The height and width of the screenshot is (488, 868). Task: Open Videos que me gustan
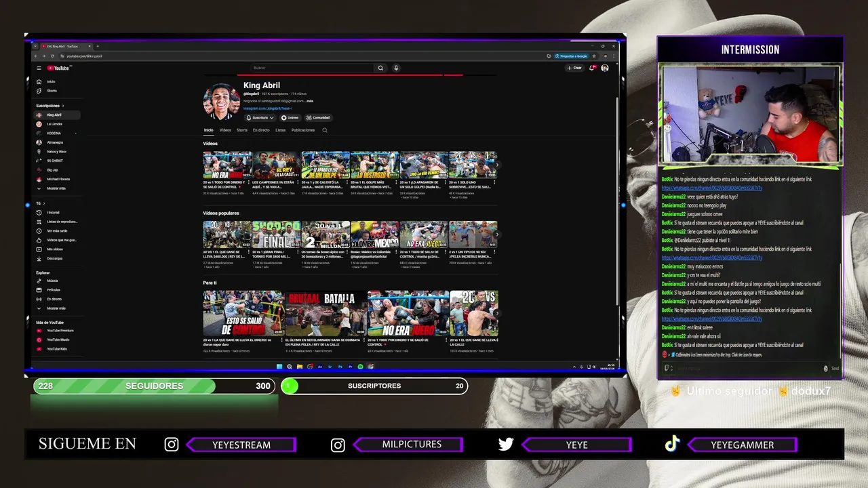58,240
